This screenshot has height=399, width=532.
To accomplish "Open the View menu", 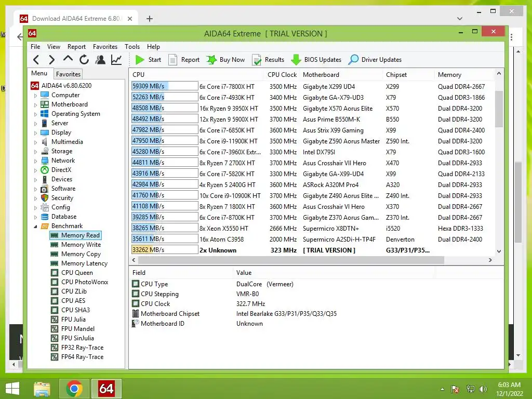I will click(x=54, y=46).
